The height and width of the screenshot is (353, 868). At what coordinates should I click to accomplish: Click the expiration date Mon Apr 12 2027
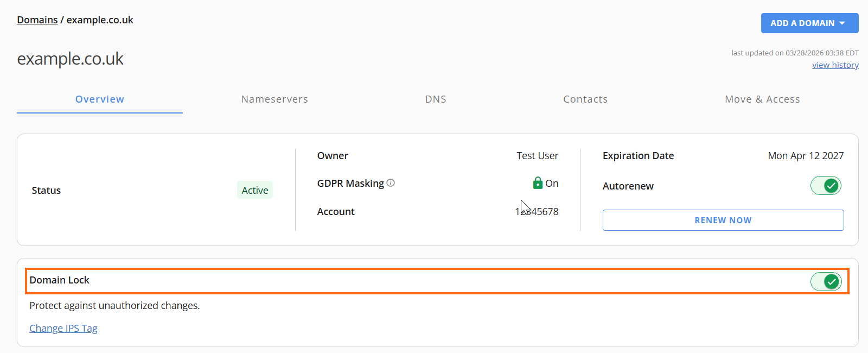806,156
